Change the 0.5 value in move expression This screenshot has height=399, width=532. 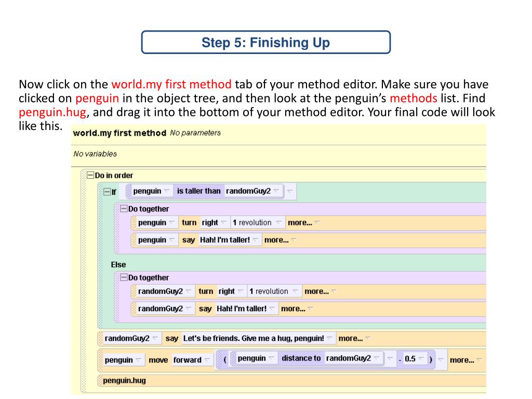[x=414, y=358]
